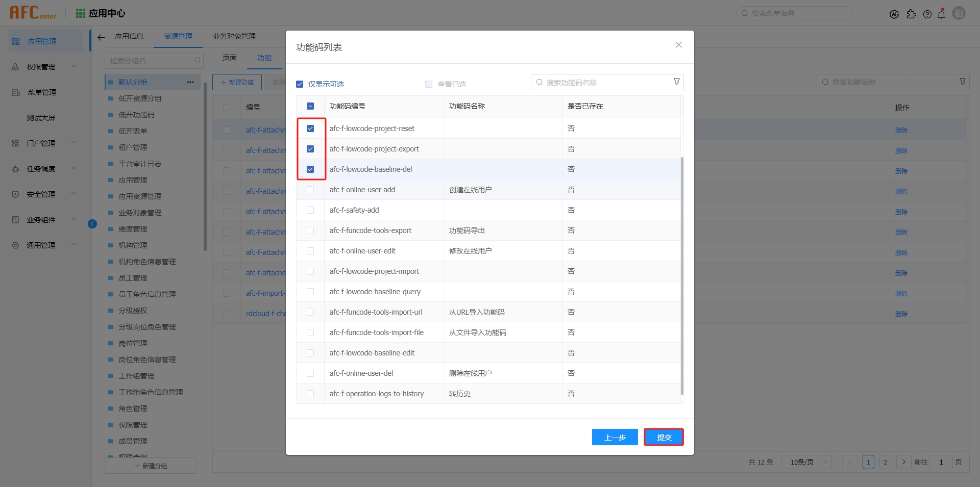The height and width of the screenshot is (487, 980).
Task: Click the 应用中心 grid icon
Action: coord(80,13)
